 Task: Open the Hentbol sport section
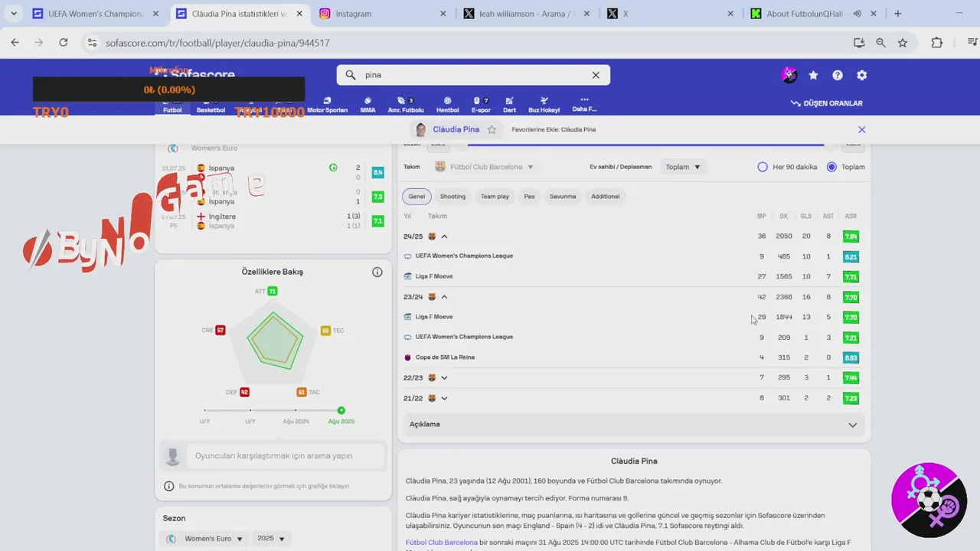(x=447, y=105)
